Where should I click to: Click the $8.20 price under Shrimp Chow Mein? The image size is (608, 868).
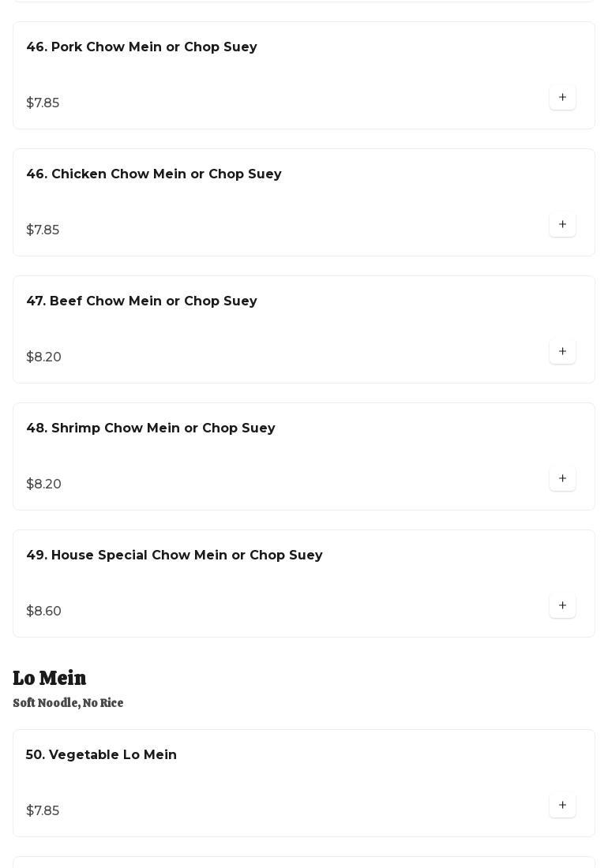coord(43,485)
